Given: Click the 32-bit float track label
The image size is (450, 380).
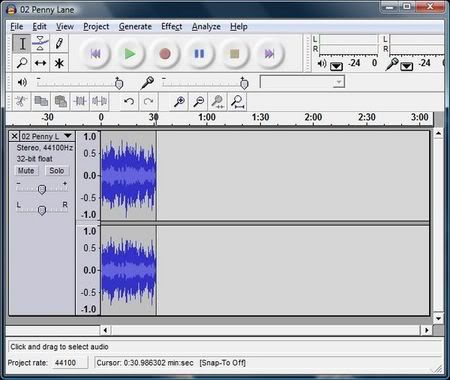Looking at the screenshot, I should 34,159.
